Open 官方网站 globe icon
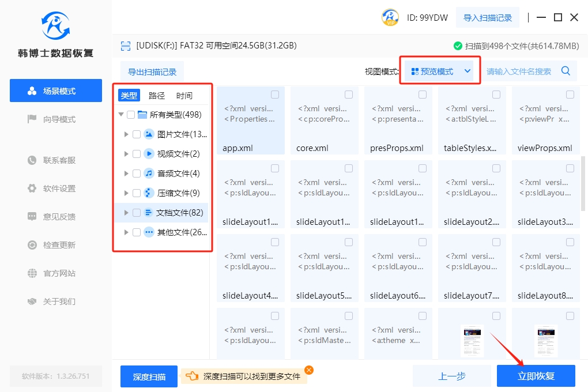 coord(32,273)
